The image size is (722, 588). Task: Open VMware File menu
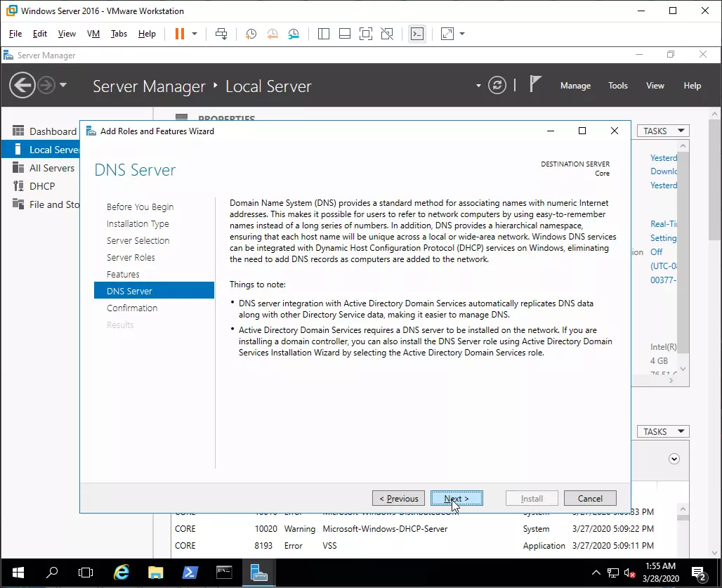[15, 34]
